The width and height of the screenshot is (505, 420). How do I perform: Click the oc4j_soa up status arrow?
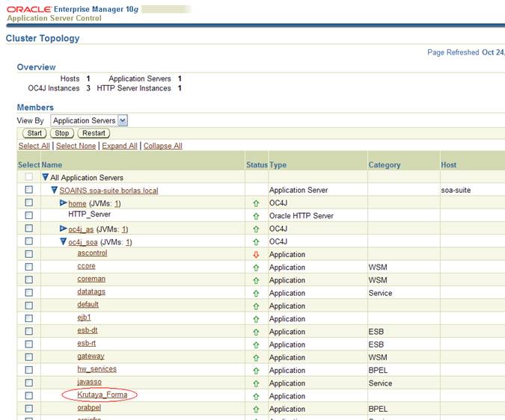tap(256, 242)
